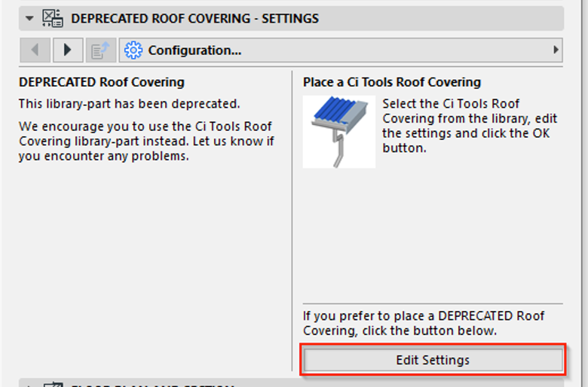The image size is (588, 387).
Task: Click the 'If you prefer to place' note
Action: click(x=424, y=323)
